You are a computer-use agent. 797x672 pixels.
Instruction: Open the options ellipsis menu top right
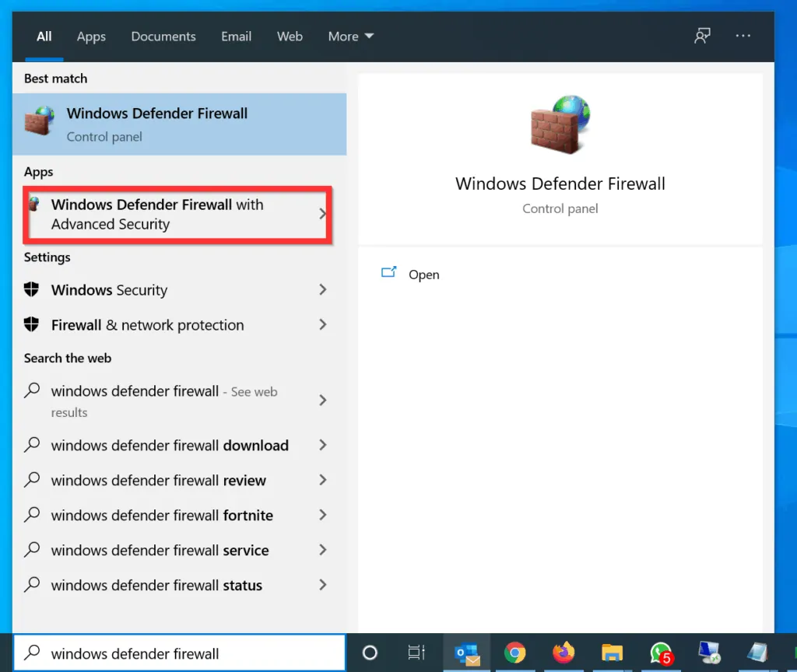743,36
